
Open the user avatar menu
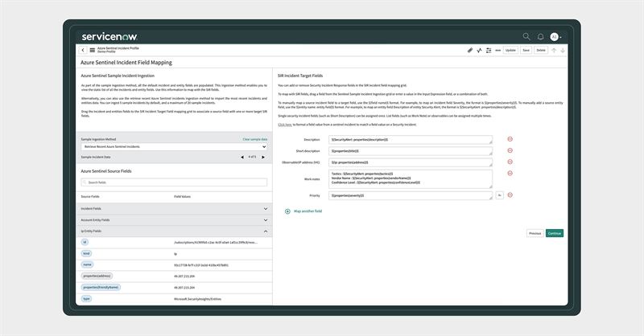(554, 36)
